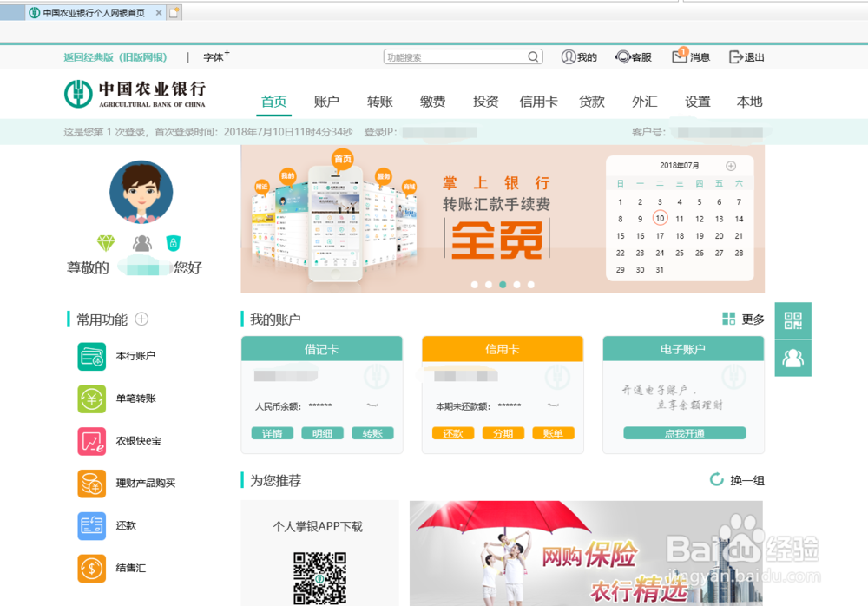Click the 更多 accounts link
Viewport: 868px width, 606px height.
coord(753,319)
